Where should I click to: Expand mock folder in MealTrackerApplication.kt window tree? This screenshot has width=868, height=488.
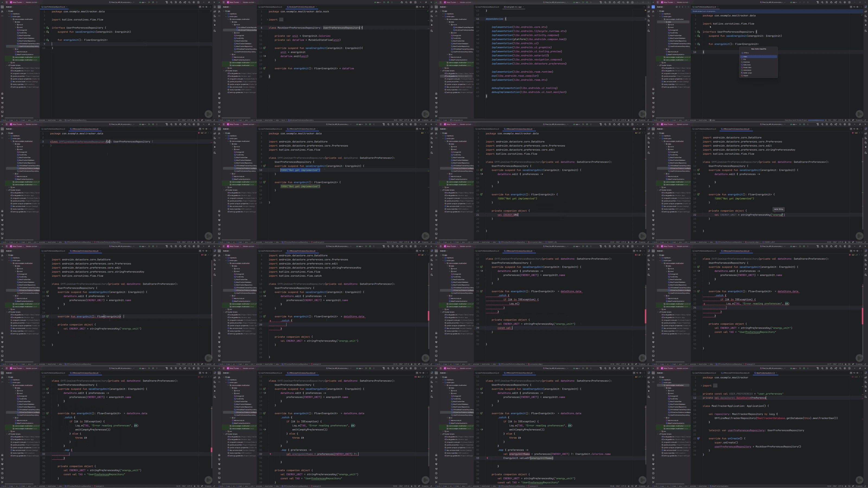[x=666, y=391]
